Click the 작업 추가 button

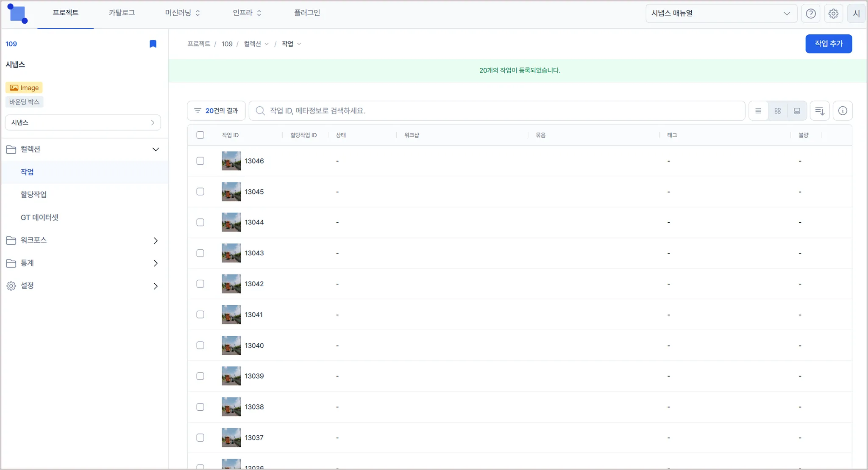point(828,44)
